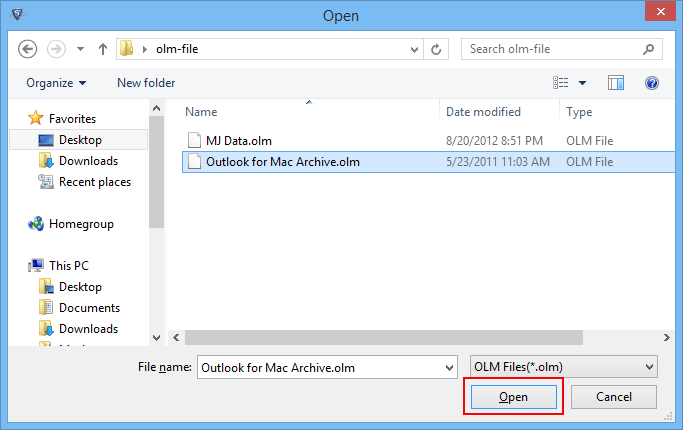Click horizontal scroll left arrow
Screen dimensions: 683x430
(176, 338)
